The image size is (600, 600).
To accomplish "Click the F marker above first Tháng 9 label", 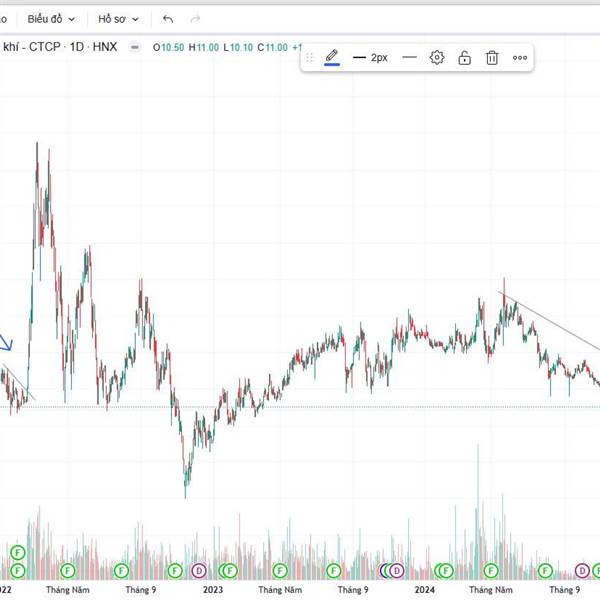I will 121,571.
